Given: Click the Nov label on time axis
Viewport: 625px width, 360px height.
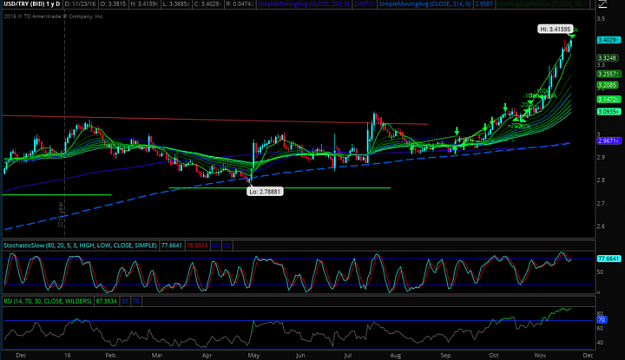Looking at the screenshot, I should coord(540,355).
